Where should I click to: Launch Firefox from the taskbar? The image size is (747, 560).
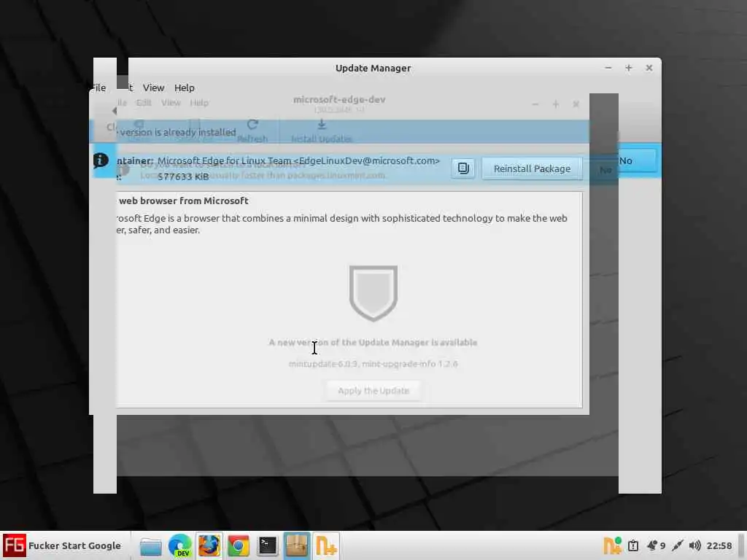209,545
